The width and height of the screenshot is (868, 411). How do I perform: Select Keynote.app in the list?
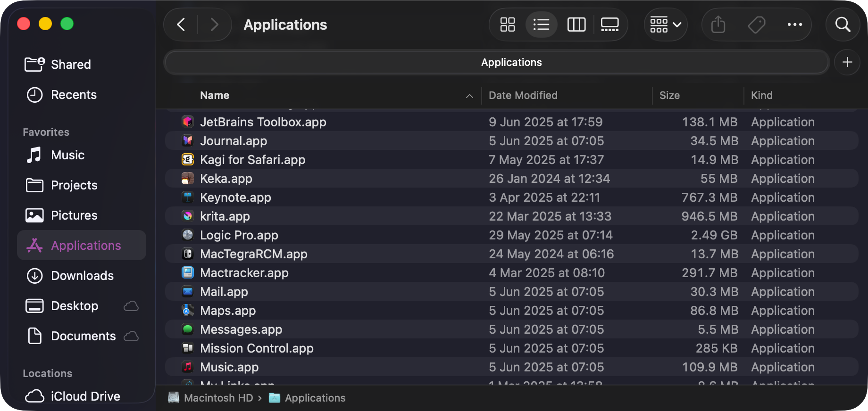point(511,197)
